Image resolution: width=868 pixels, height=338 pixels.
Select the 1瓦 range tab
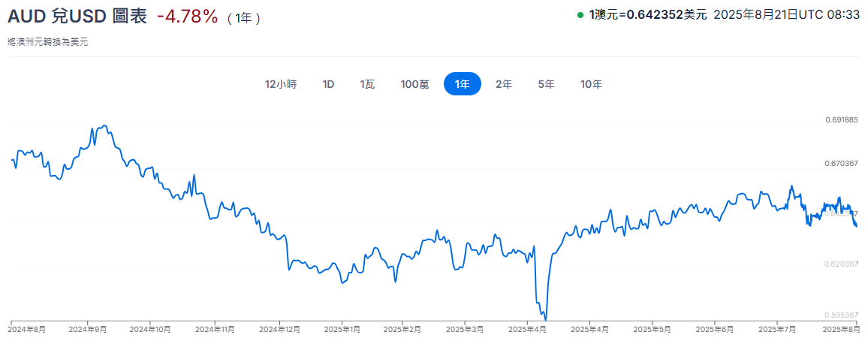point(368,84)
